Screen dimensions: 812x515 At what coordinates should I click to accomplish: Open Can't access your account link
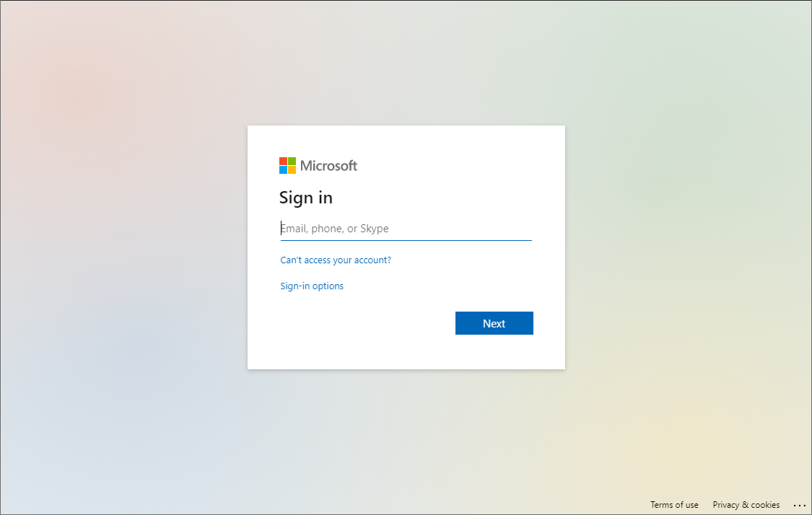(336, 260)
